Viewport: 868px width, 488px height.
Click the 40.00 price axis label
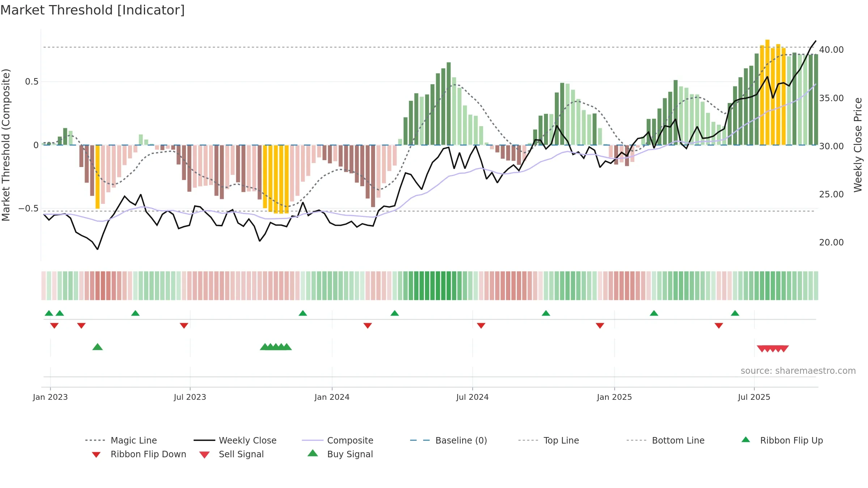click(x=831, y=50)
